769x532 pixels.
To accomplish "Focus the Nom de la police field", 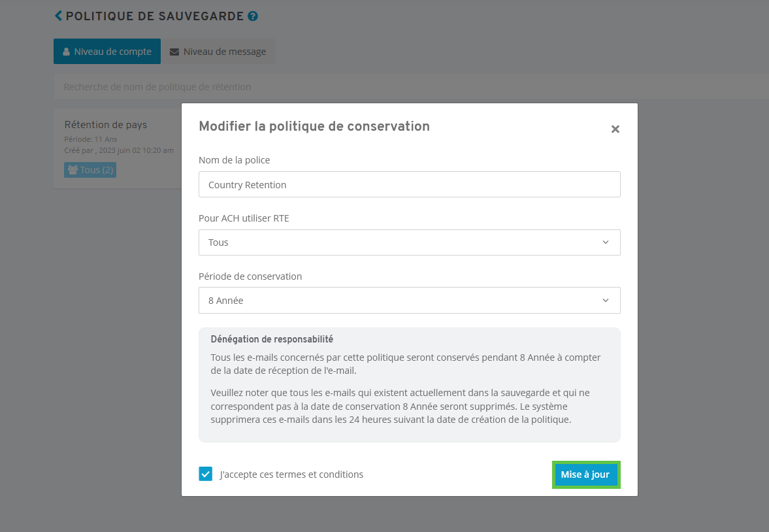I will [410, 184].
